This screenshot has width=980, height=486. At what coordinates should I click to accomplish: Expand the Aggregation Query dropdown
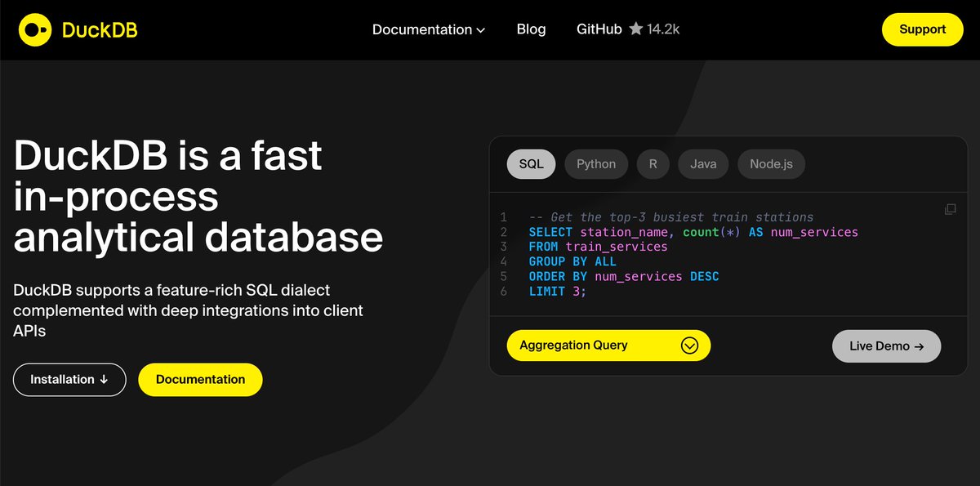[608, 346]
